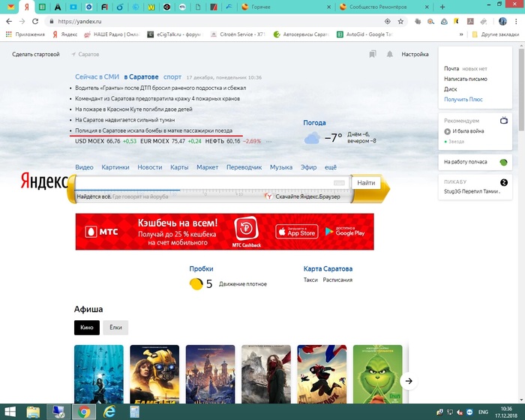Click 'Сделать стартовой' link
This screenshot has height=420, width=525.
tap(36, 54)
